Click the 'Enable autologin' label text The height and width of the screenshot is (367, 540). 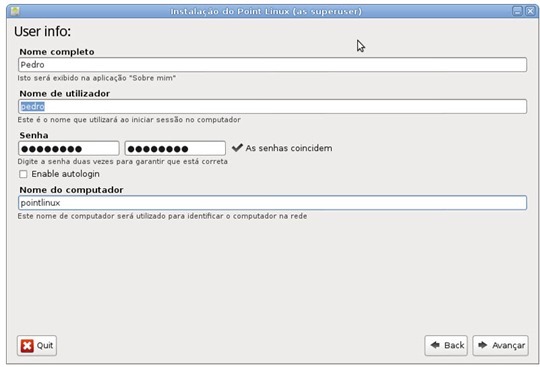pos(65,174)
